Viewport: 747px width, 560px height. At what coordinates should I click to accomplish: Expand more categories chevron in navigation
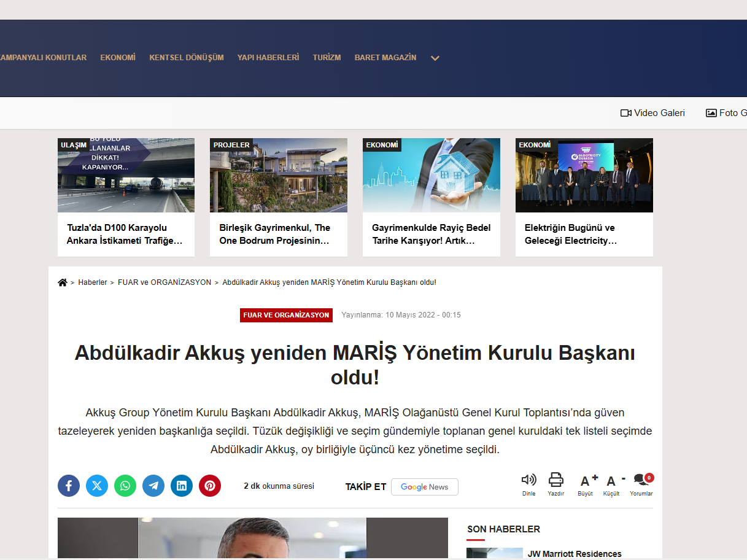435,58
